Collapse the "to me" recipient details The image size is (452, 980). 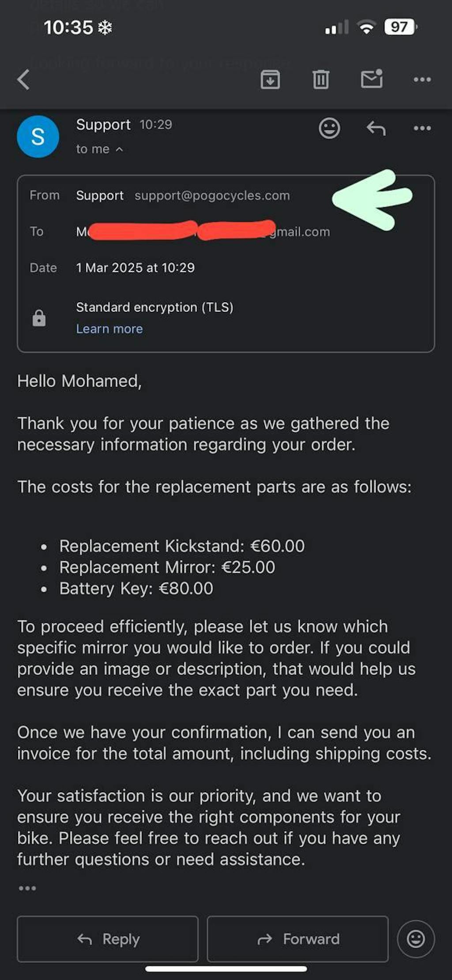(x=100, y=149)
